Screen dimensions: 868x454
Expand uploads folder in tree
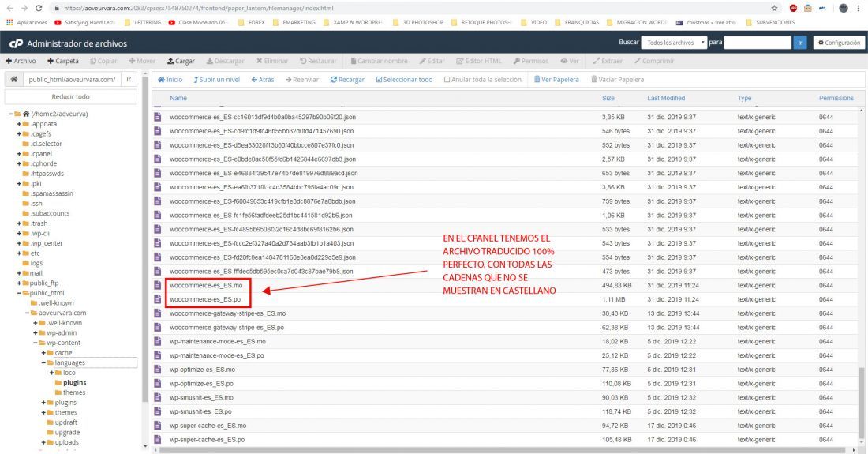[43, 443]
